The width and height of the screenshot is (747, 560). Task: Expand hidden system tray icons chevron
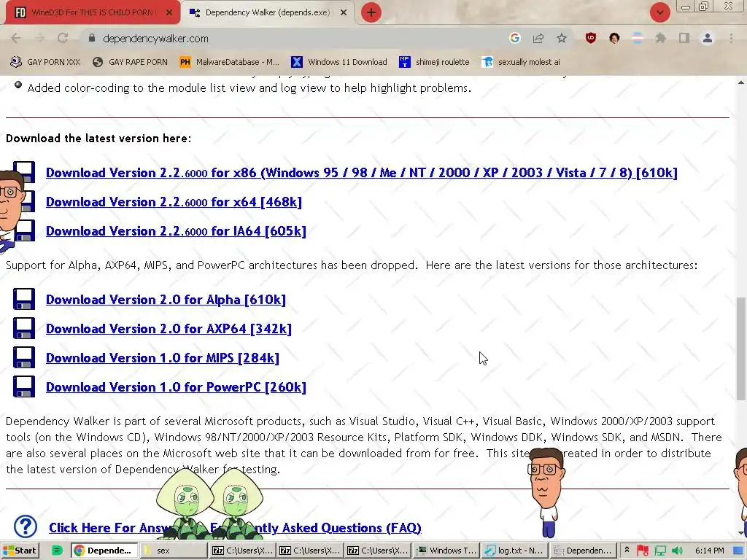pos(627,550)
